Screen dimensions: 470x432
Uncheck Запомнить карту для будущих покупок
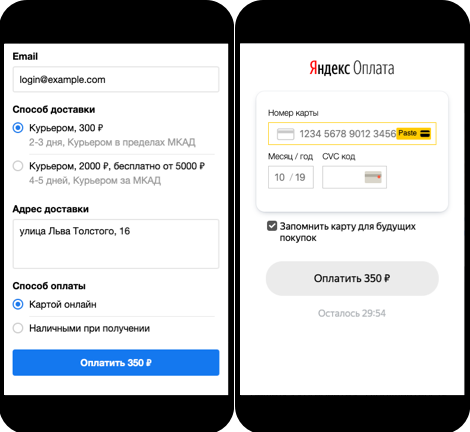(x=272, y=226)
